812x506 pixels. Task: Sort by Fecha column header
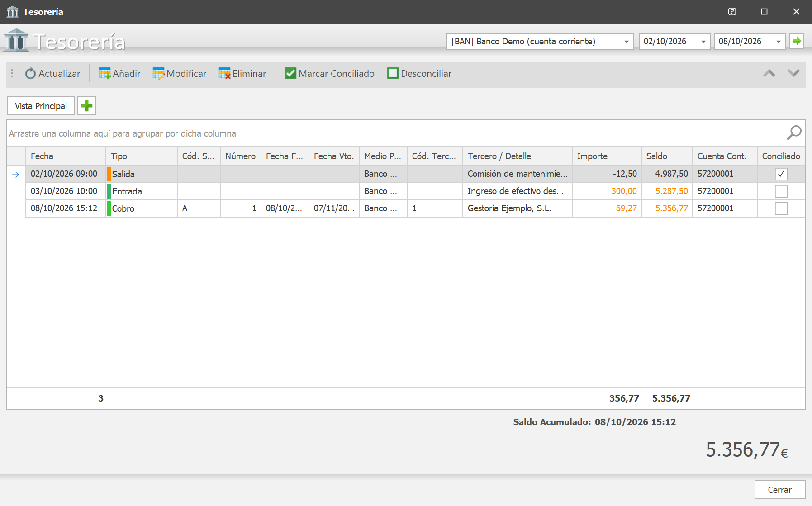66,156
